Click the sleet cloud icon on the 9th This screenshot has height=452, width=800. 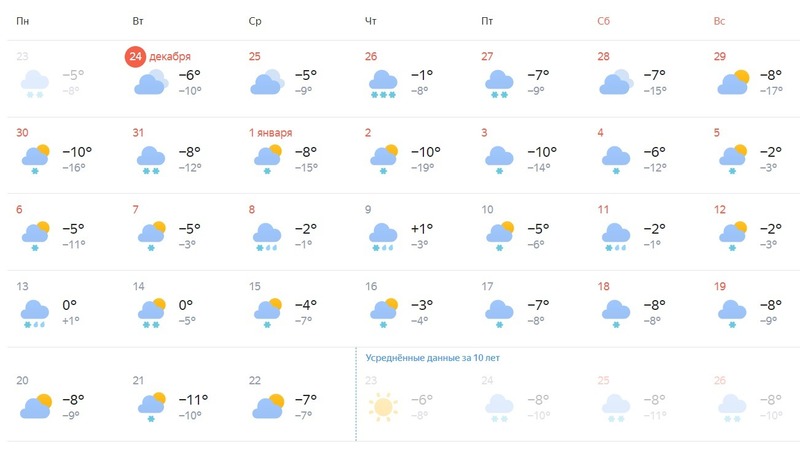[x=383, y=237]
